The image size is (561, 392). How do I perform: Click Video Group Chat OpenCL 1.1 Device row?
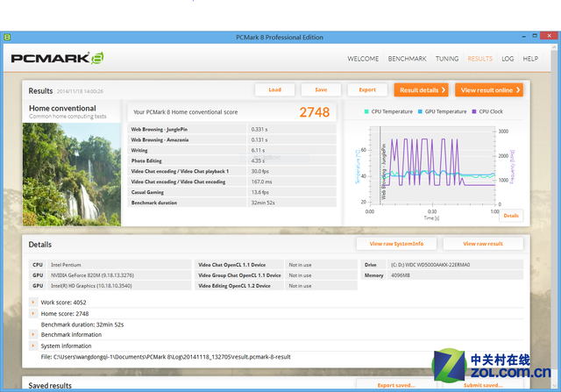click(276, 275)
